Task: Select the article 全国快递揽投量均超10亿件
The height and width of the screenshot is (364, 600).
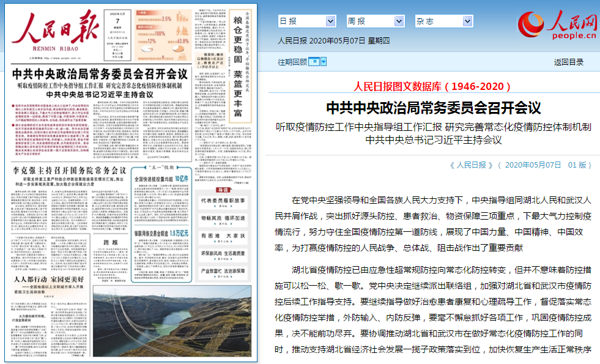Action: [x=161, y=179]
